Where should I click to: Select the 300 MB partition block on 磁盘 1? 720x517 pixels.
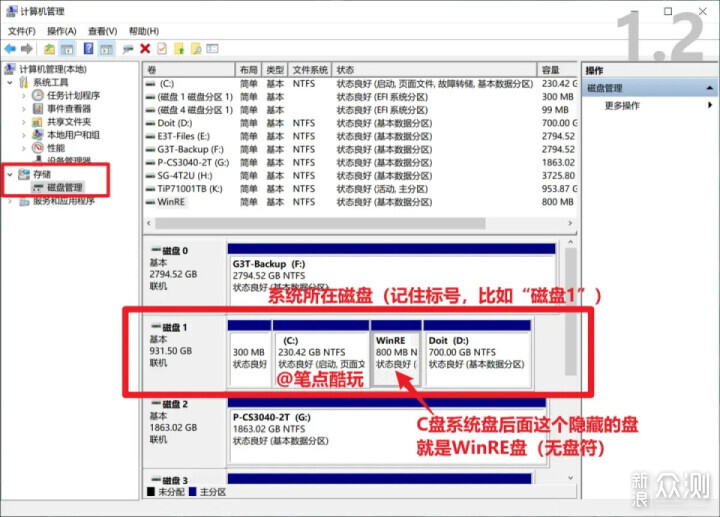(x=249, y=354)
